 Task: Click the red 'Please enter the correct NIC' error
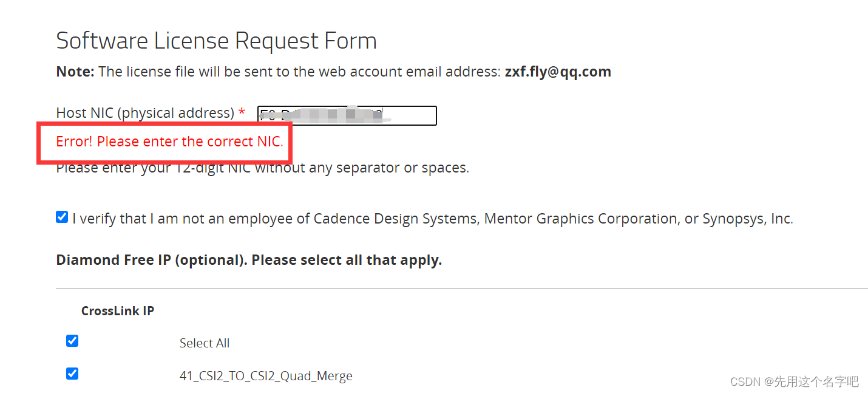click(169, 142)
